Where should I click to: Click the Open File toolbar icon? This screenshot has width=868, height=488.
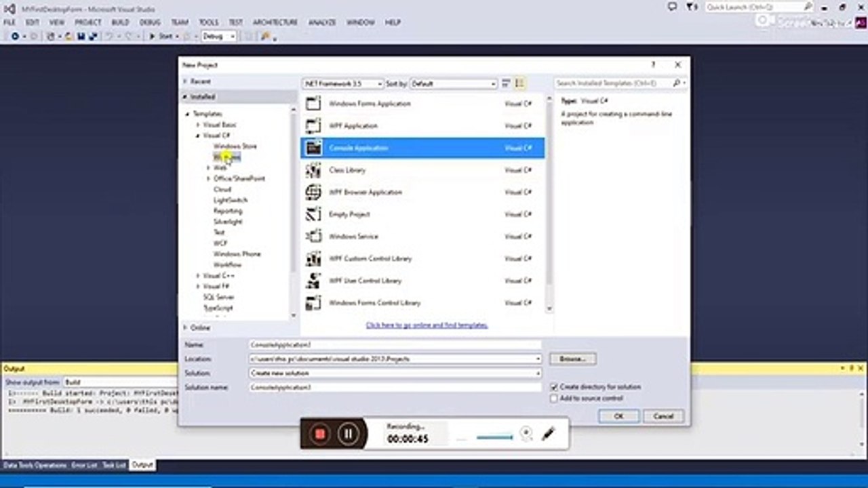[x=69, y=36]
